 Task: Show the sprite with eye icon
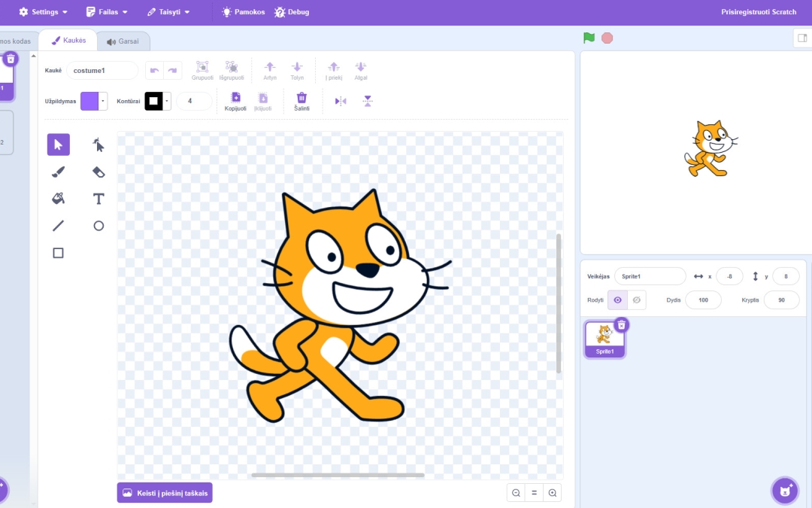[617, 300]
